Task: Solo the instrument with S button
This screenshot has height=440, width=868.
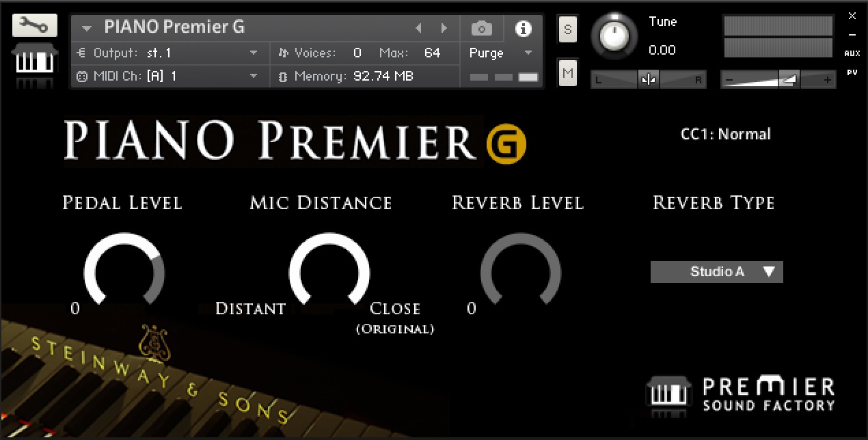Action: coord(567,29)
